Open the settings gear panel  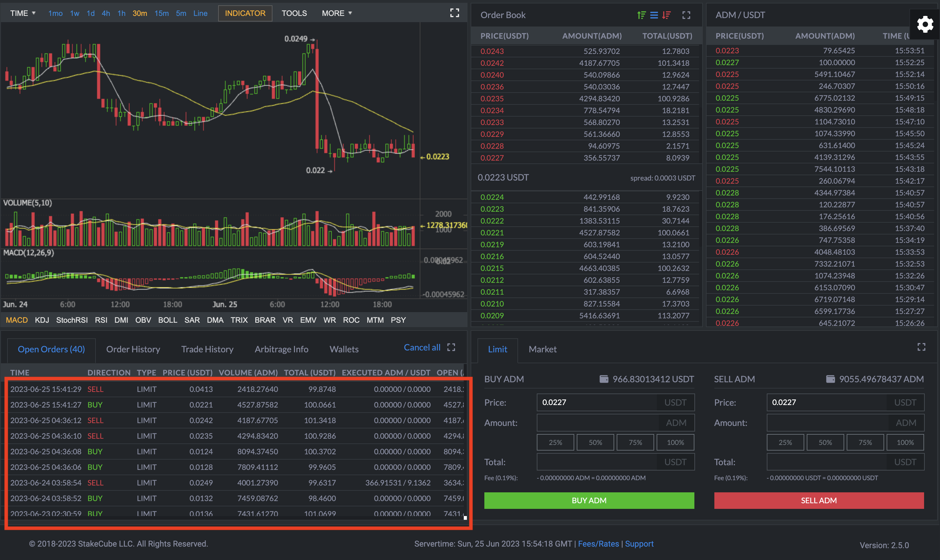pyautogui.click(x=925, y=25)
